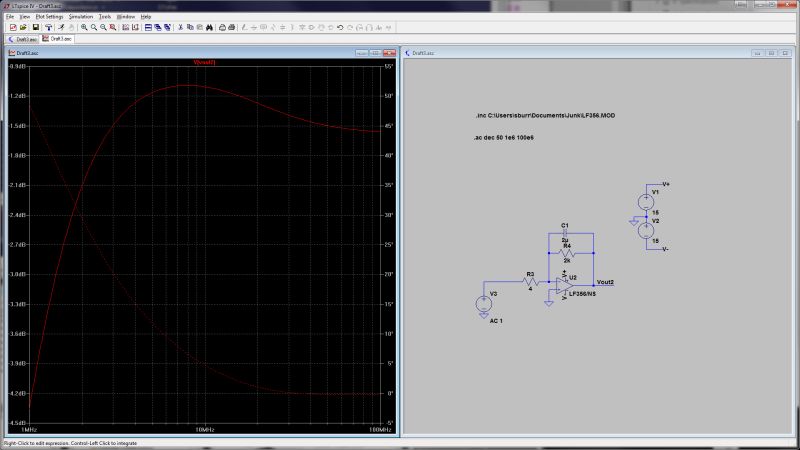Click the 100MHz frequency axis label
800x450 pixels.
[x=381, y=430]
